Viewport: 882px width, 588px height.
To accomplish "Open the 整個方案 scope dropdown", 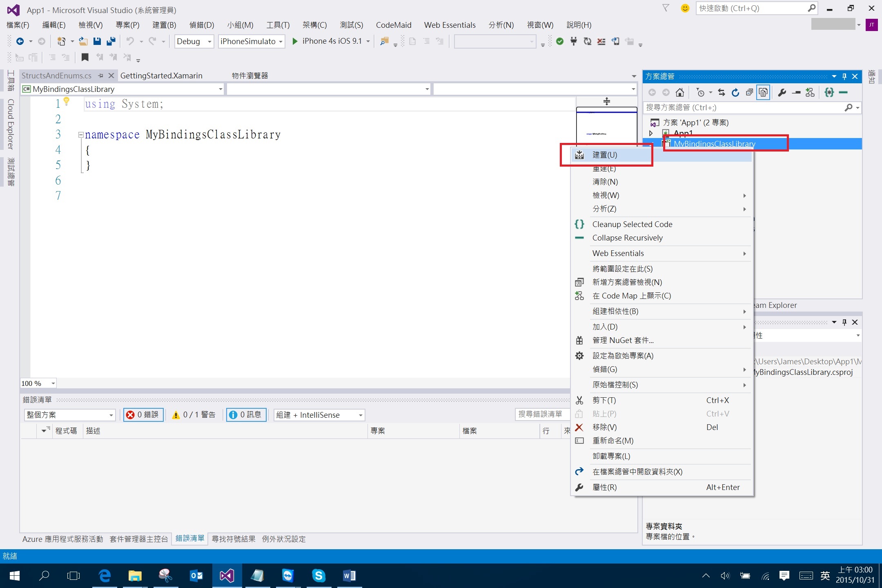I will click(70, 415).
